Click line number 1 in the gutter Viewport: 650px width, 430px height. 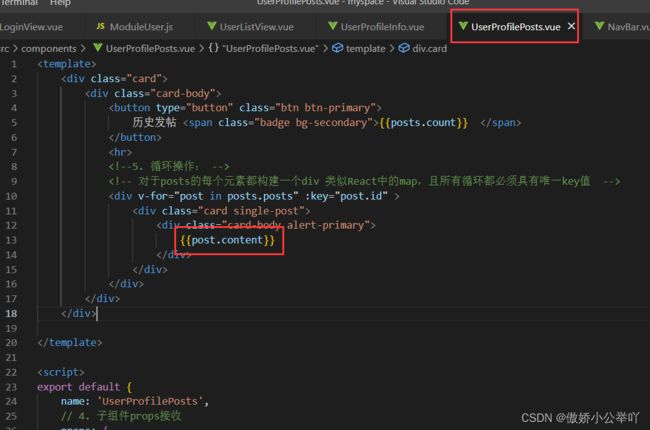pos(14,64)
